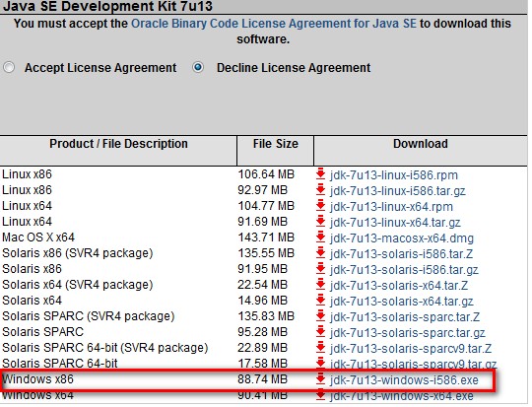The height and width of the screenshot is (407, 532).
Task: Click the Solaris x86 (SVR4 package) cell
Action: tap(78, 253)
